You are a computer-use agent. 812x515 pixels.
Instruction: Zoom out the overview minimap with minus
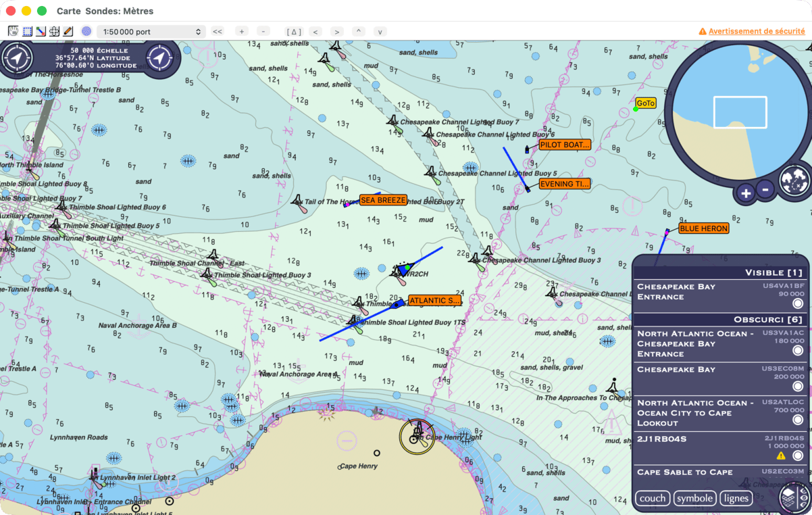coord(765,189)
